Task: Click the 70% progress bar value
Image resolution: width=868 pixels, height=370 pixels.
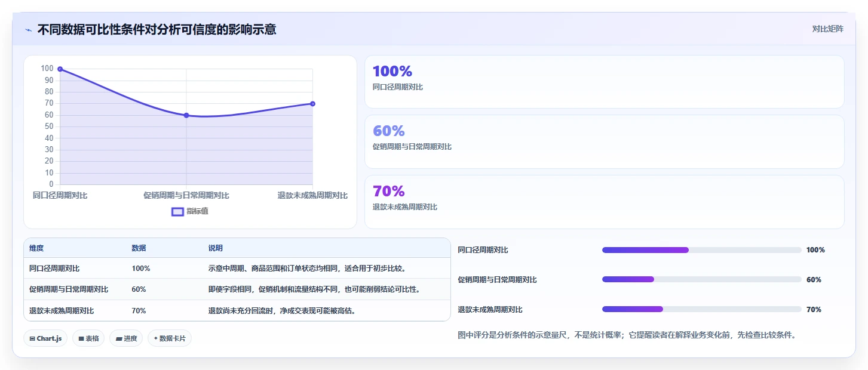Action: 814,310
